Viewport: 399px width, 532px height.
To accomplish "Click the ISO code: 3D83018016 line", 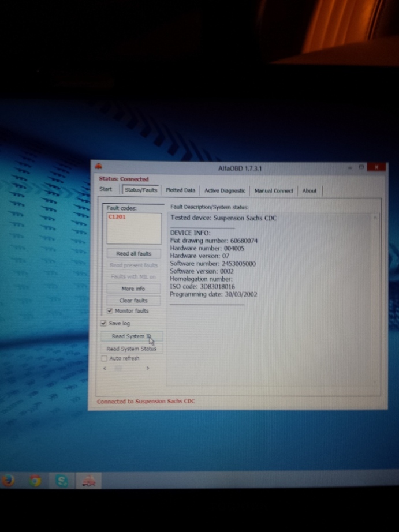I will [202, 286].
